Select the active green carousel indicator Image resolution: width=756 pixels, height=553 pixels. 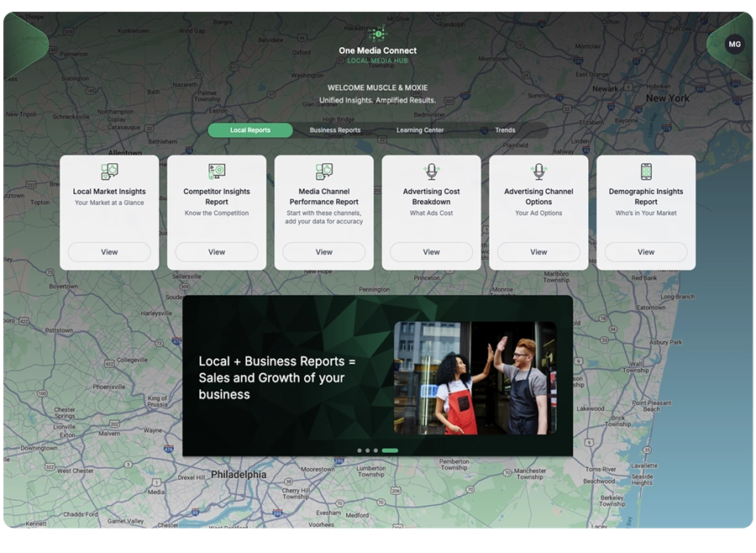(390, 450)
